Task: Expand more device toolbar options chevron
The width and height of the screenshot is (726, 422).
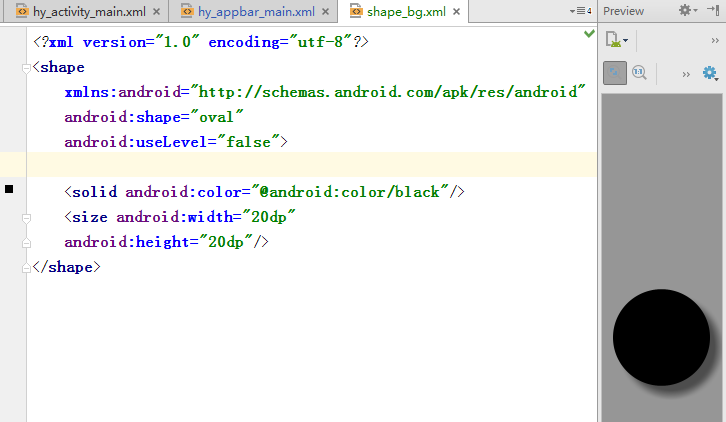Action: coord(715,41)
